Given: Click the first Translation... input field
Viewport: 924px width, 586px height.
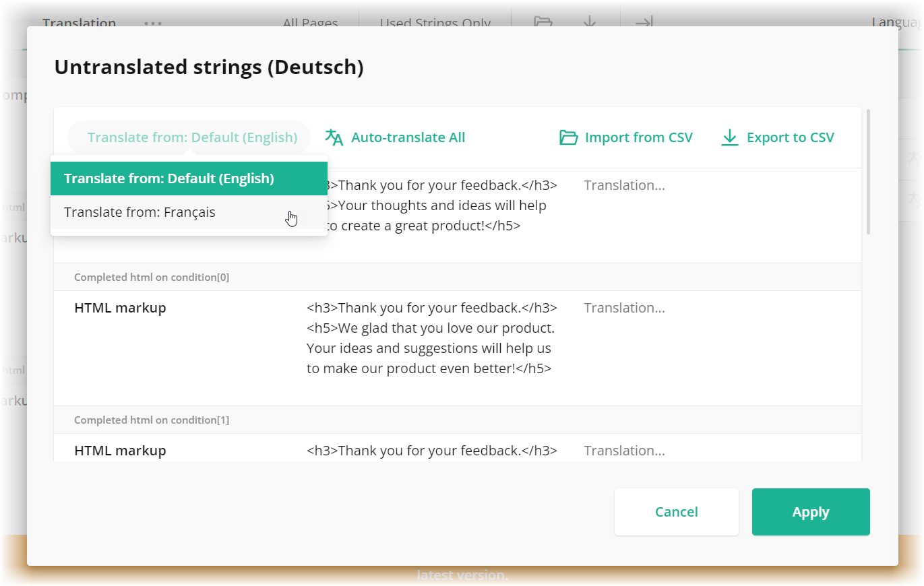Looking at the screenshot, I should 624,185.
